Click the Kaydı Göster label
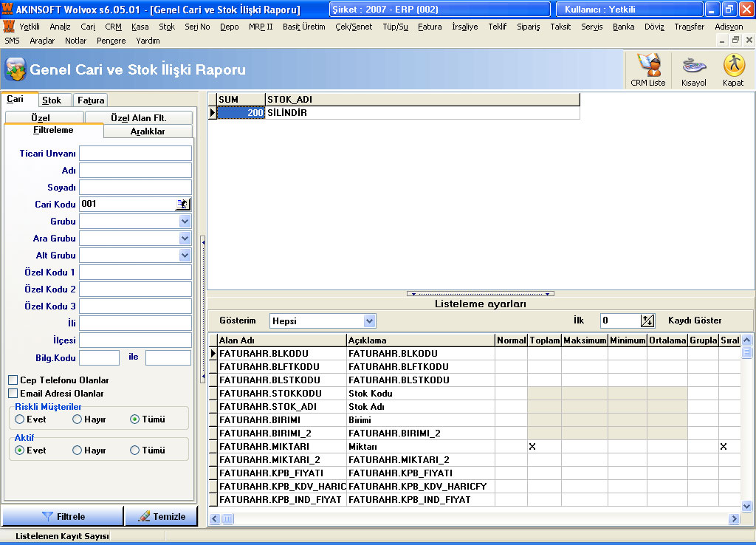Viewport: 756px width, 545px height. click(695, 321)
